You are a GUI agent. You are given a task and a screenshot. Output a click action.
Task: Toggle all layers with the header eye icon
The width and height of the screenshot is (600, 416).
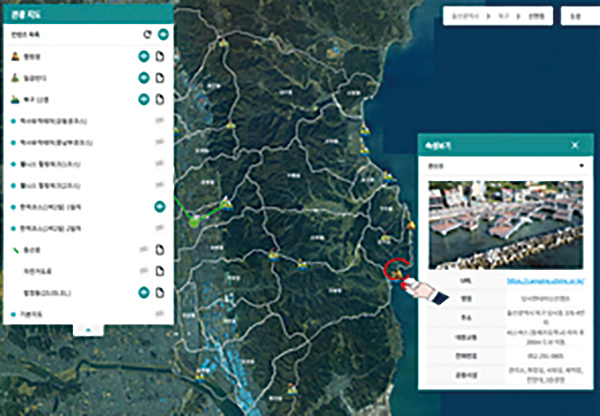(x=163, y=34)
